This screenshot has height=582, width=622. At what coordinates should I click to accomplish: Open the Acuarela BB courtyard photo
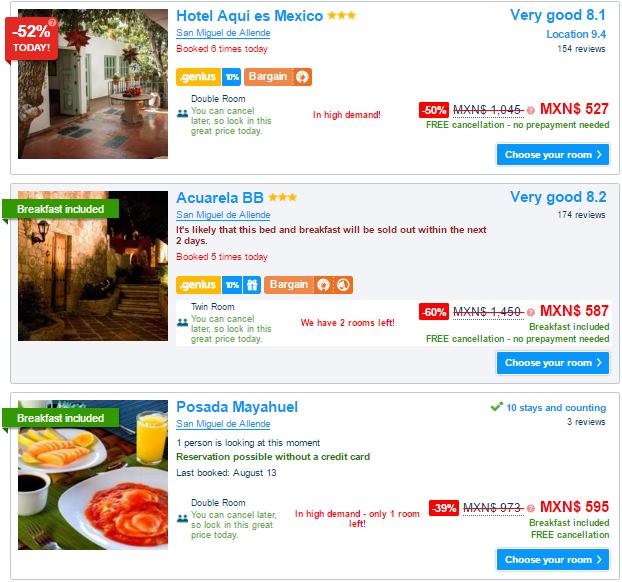[93, 266]
